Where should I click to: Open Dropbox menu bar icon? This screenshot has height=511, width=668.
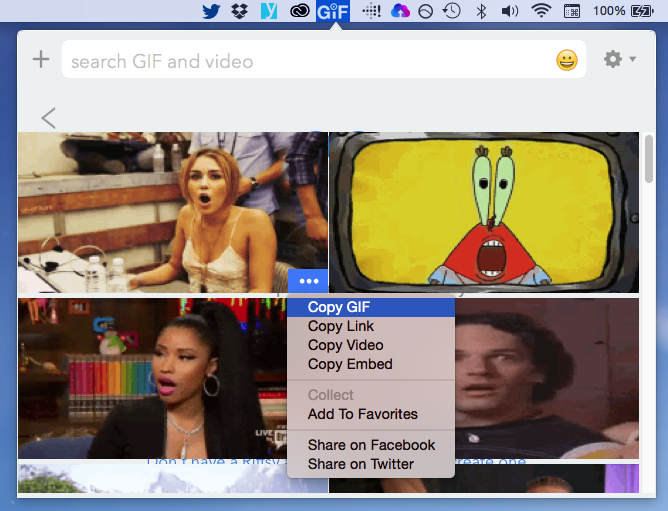click(239, 12)
